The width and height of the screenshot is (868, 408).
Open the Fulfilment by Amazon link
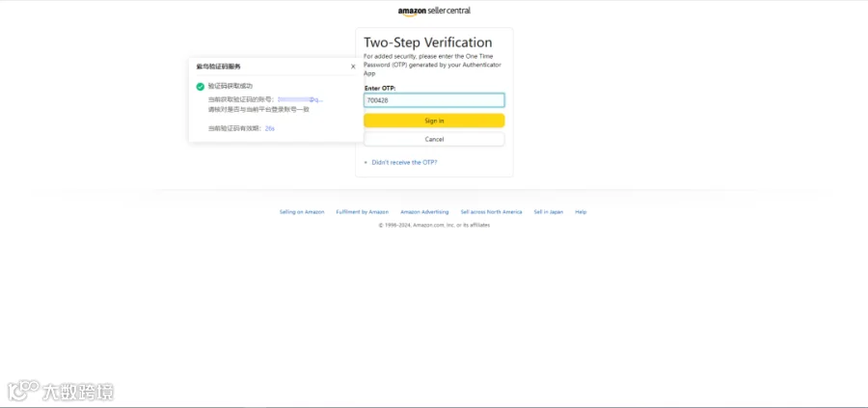[362, 212]
